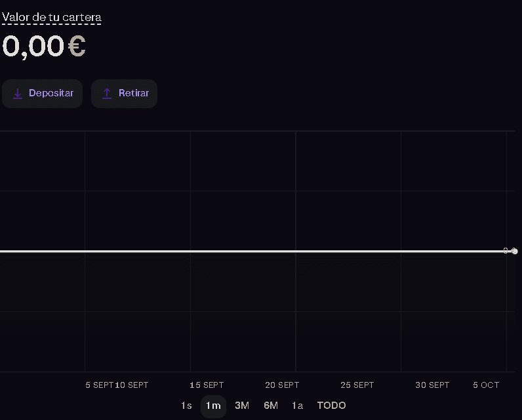Switch chart to 6M range

click(271, 406)
